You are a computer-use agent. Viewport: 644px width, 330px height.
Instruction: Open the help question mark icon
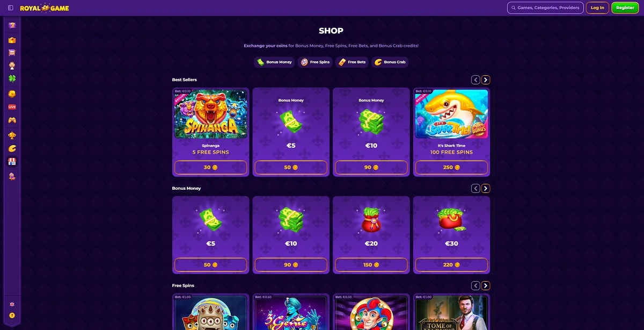pos(12,315)
